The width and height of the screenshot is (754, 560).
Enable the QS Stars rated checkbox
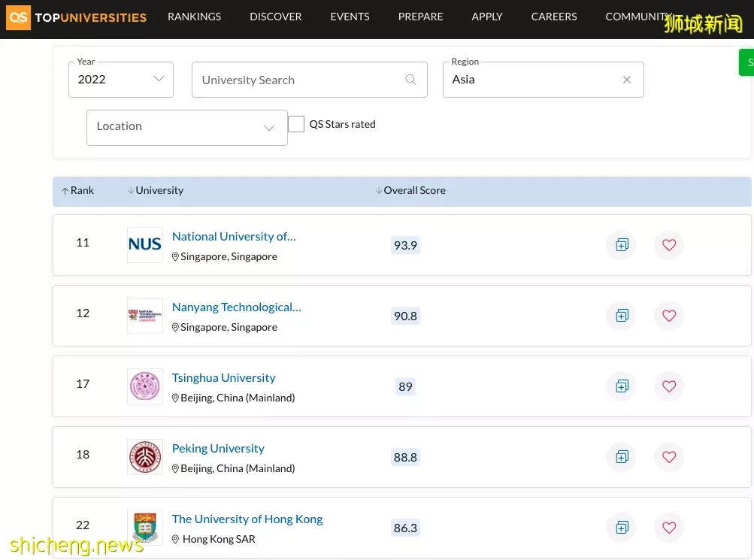(296, 124)
